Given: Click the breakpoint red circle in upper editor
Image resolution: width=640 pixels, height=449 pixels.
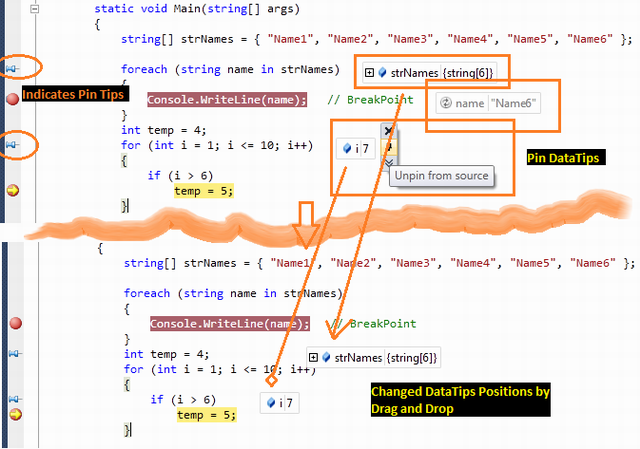Looking at the screenshot, I should (13, 99).
